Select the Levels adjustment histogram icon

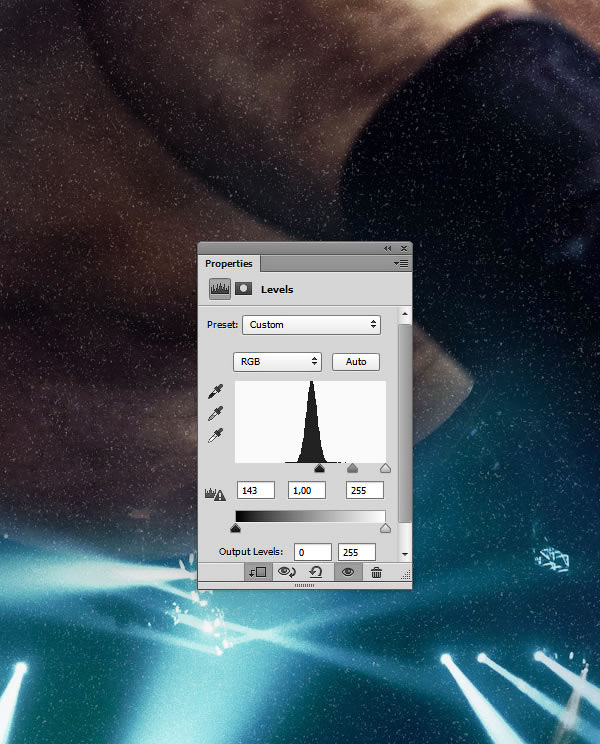coord(220,288)
